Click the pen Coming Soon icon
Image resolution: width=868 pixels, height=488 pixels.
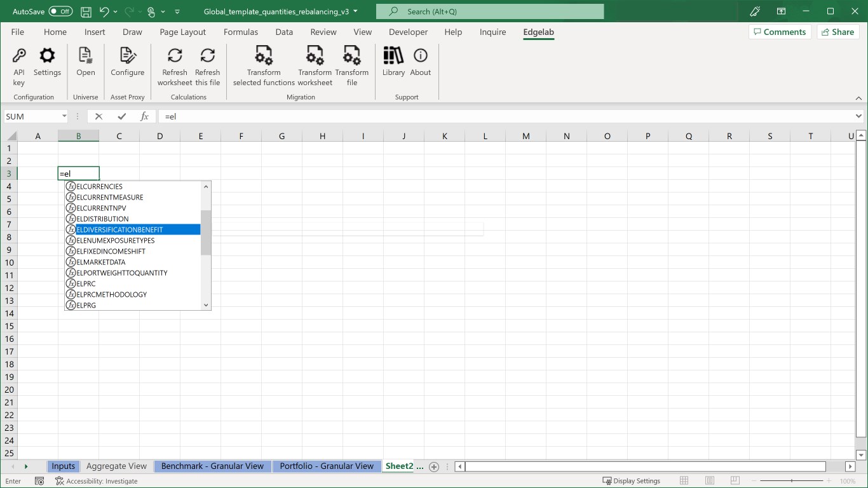click(x=755, y=11)
